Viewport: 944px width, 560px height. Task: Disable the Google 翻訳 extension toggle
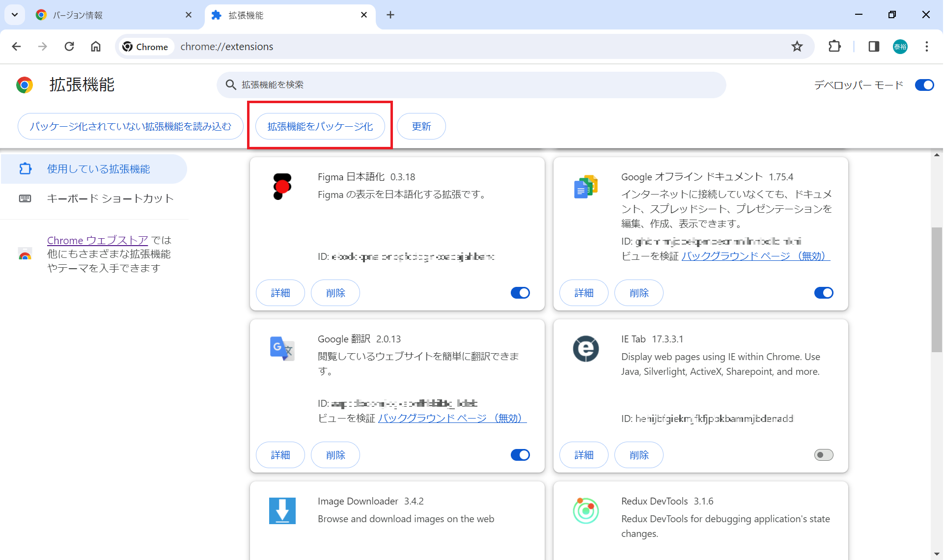tap(520, 455)
